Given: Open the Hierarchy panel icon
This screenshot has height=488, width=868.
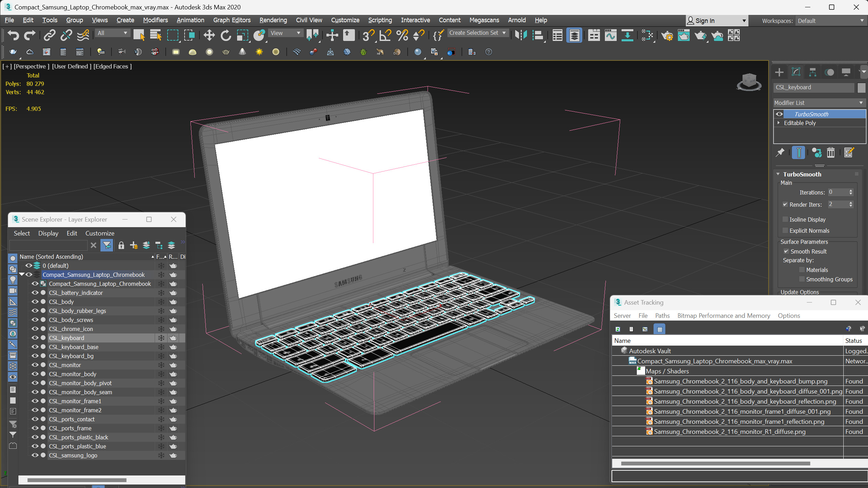Looking at the screenshot, I should (x=813, y=72).
